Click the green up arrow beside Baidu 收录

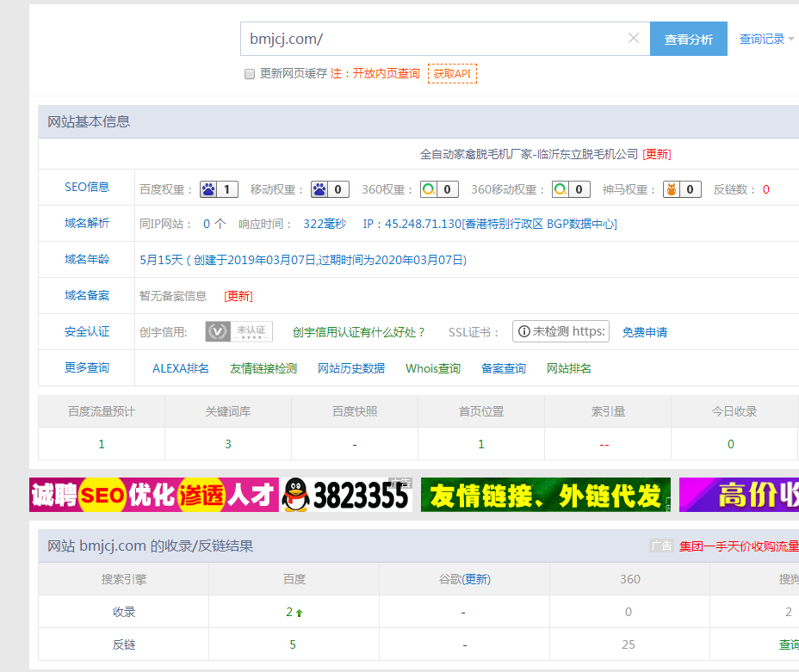pyautogui.click(x=299, y=613)
